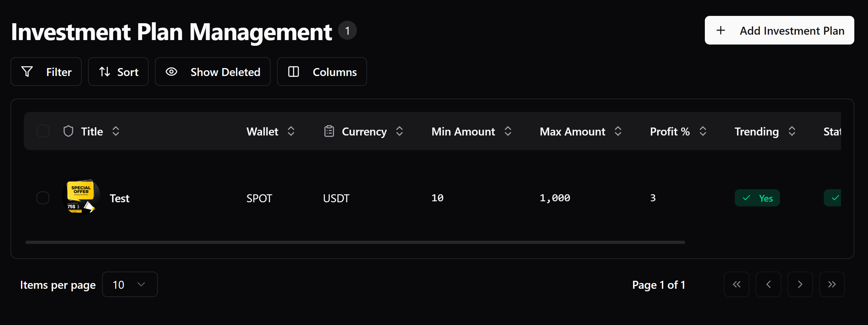Screen dimensions: 868x325
Task: Click the eye icon on Show Deleted
Action: click(172, 72)
